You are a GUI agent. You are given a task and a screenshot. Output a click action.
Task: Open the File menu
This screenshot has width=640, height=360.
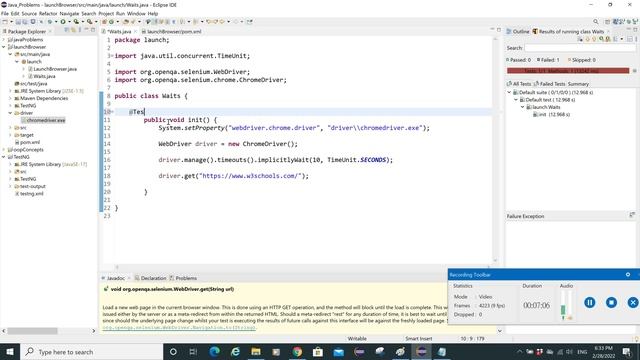click(5, 13)
